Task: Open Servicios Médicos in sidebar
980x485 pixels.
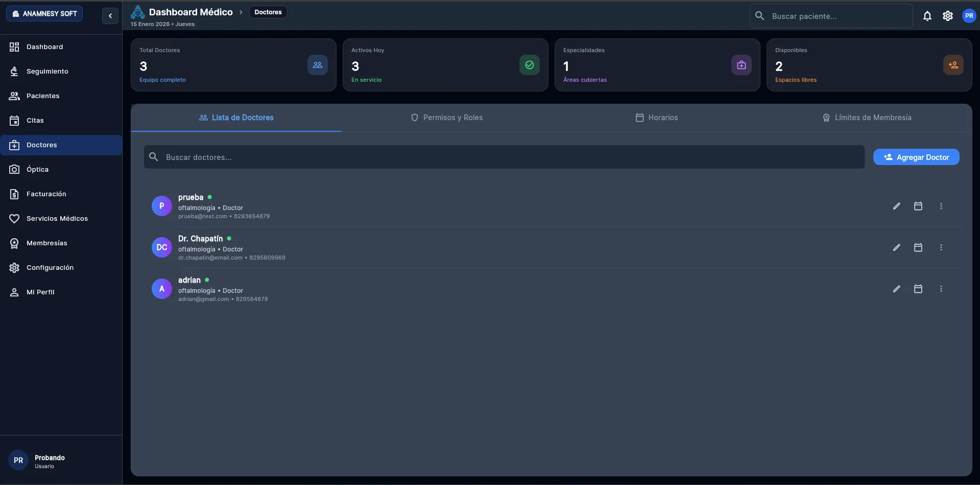Action: [61, 219]
